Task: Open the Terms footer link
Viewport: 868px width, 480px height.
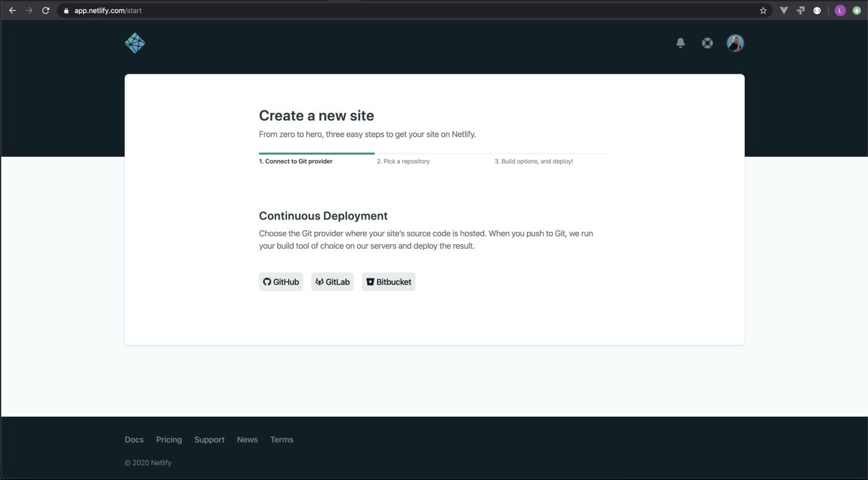Action: point(281,440)
